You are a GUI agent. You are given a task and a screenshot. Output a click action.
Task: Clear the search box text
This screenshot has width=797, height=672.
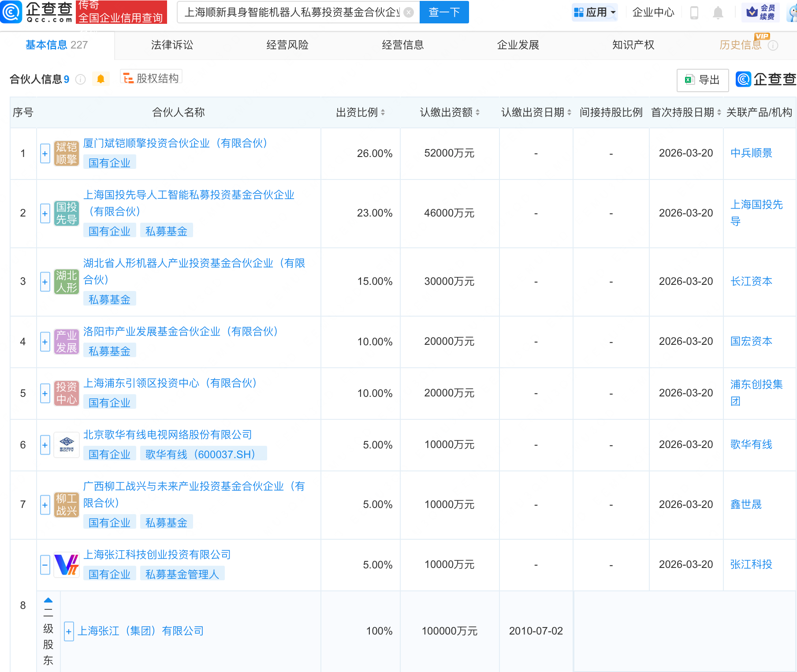point(409,12)
